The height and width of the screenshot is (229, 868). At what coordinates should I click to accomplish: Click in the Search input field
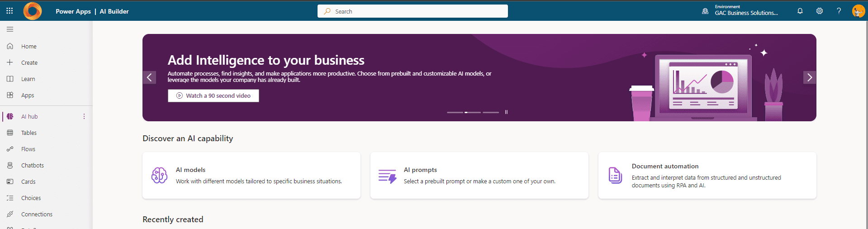coord(413,11)
